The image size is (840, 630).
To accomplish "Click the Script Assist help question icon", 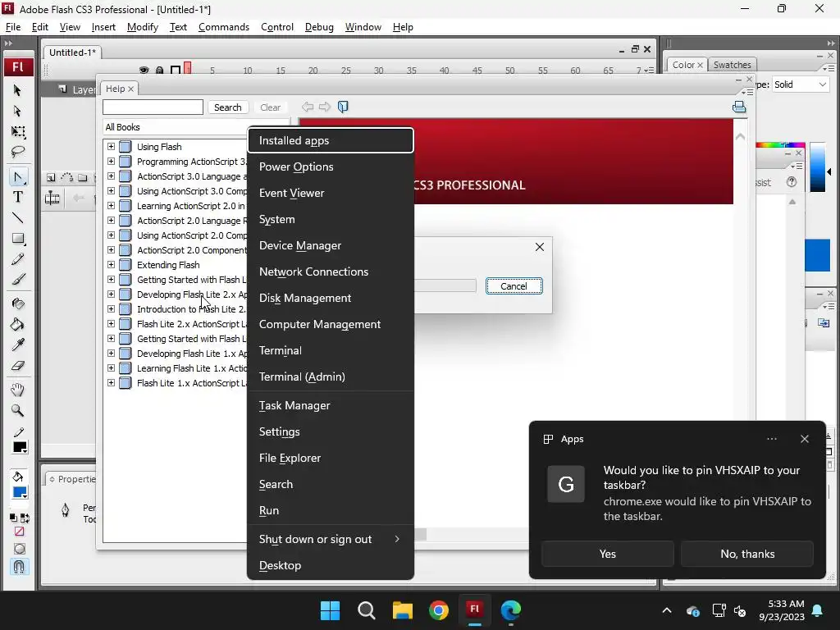I will [792, 182].
